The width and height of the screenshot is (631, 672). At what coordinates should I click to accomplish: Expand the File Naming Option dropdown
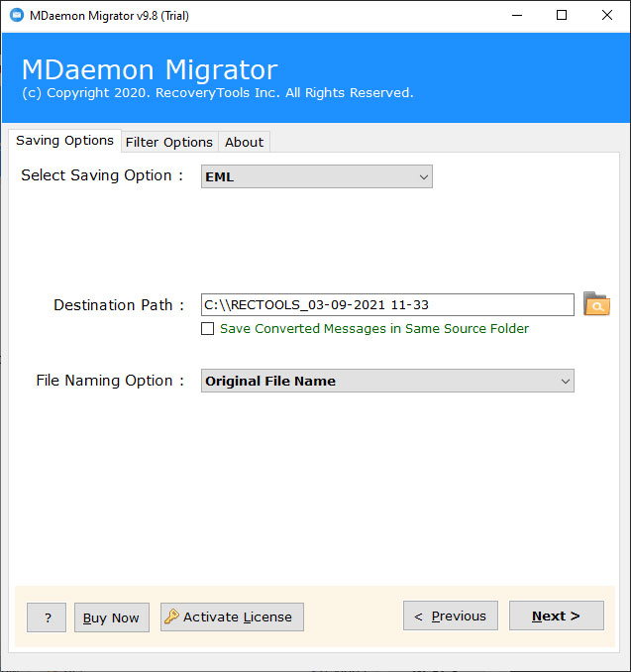coord(387,381)
